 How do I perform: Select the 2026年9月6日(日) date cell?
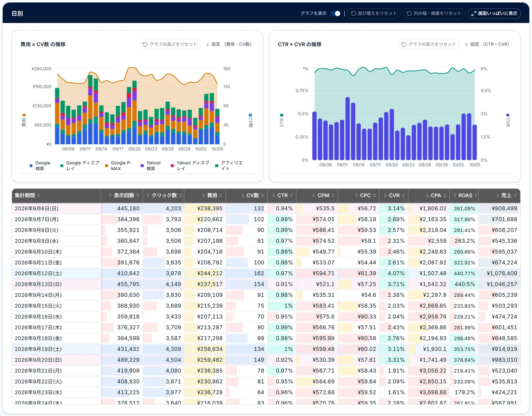(x=56, y=209)
